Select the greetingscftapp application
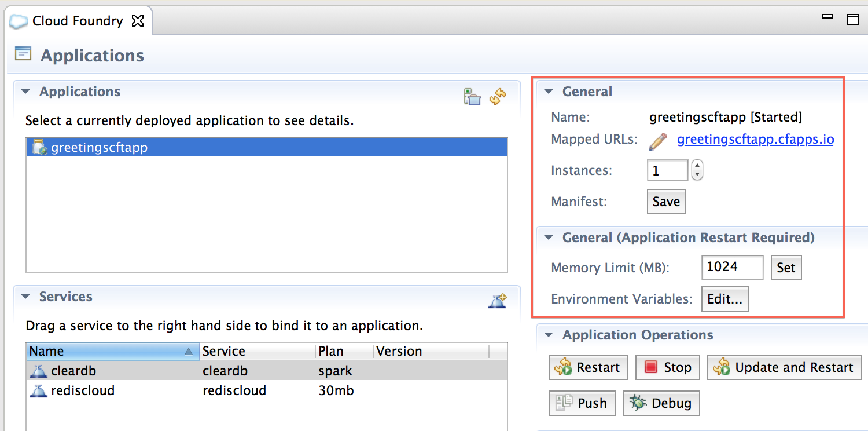Screen dimensions: 868x431 tap(99, 147)
